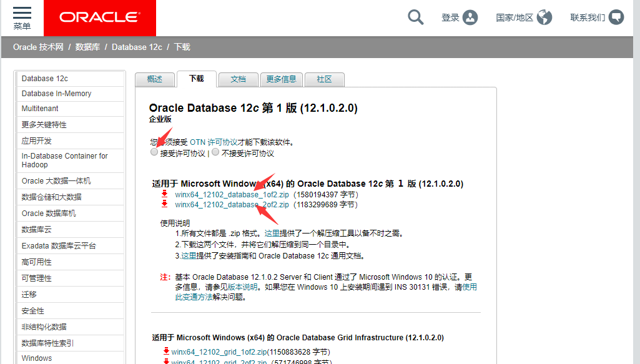Click the contact us chat icon

(616, 17)
